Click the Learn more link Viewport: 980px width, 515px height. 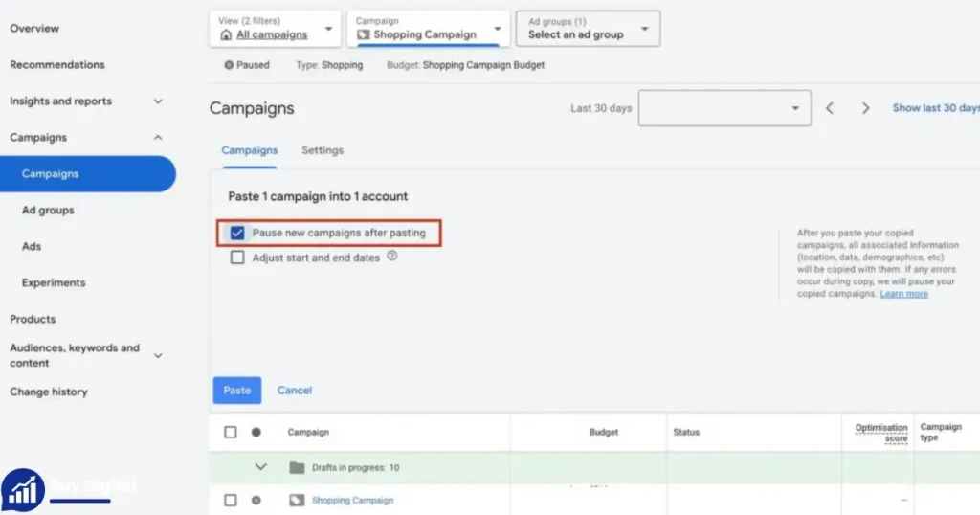(903, 294)
